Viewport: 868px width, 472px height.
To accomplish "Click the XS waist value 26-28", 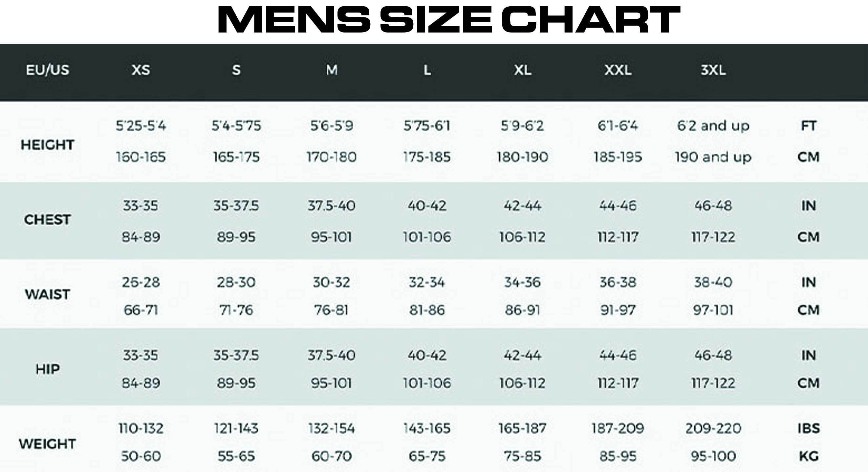I will (x=141, y=282).
